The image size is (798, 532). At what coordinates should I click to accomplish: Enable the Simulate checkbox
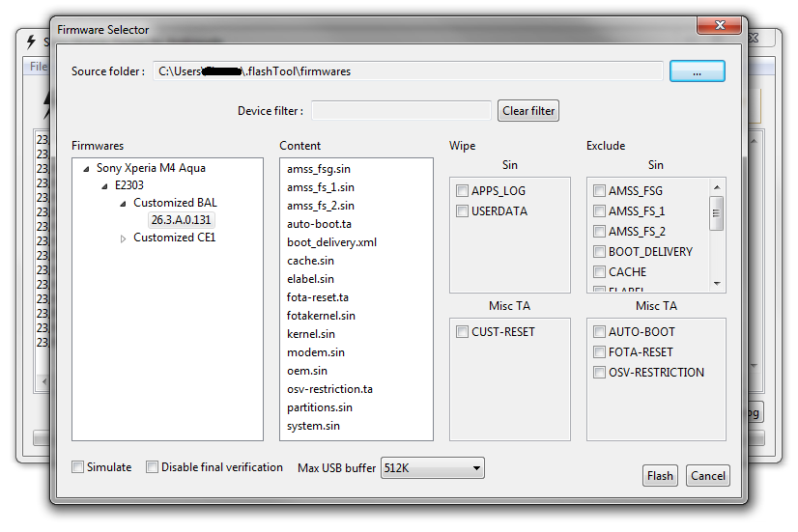click(78, 467)
